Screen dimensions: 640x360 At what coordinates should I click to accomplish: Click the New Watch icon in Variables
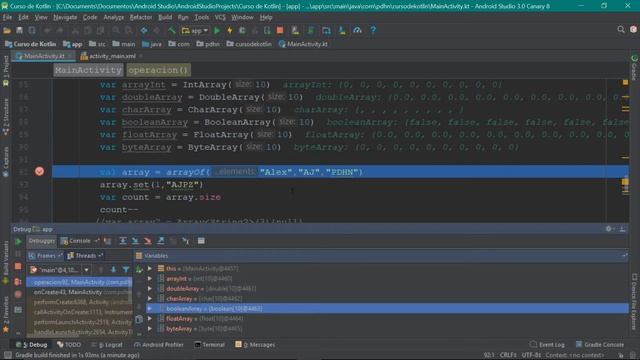139,269
